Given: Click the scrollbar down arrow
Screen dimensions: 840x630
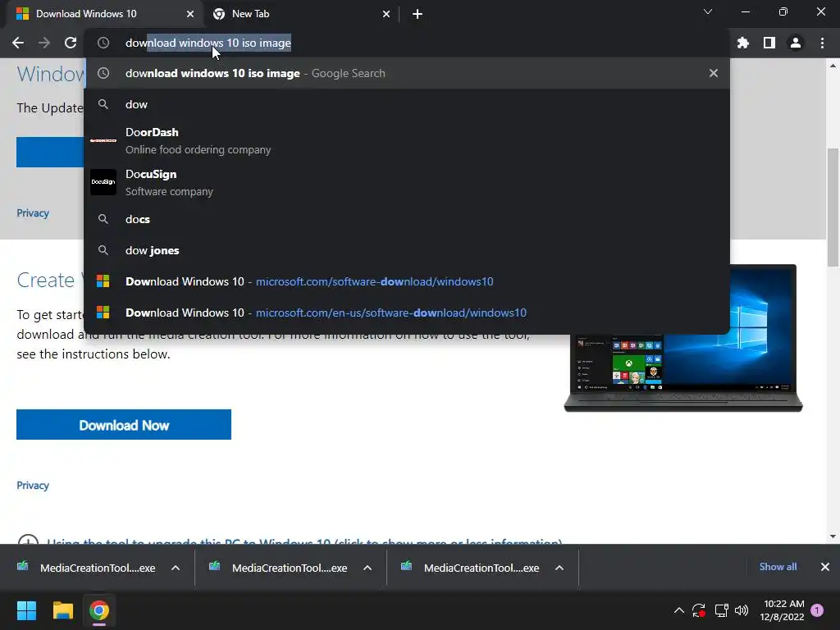Looking at the screenshot, I should 833,536.
